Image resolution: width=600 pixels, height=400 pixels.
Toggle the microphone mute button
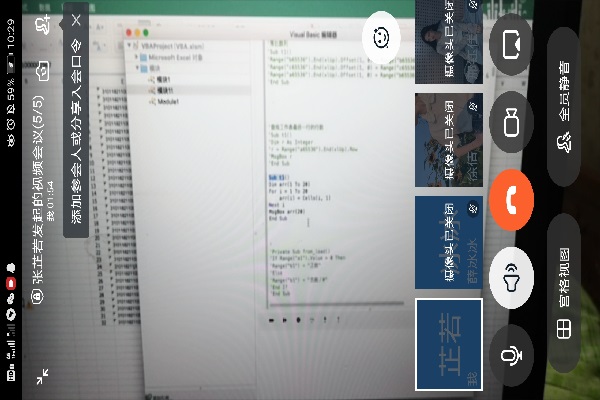click(x=512, y=353)
